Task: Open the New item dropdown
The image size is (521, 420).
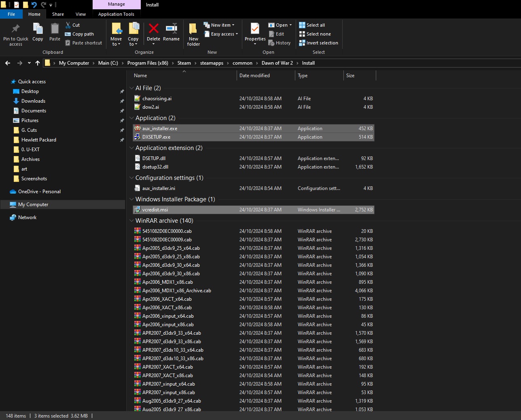Action: coord(219,25)
